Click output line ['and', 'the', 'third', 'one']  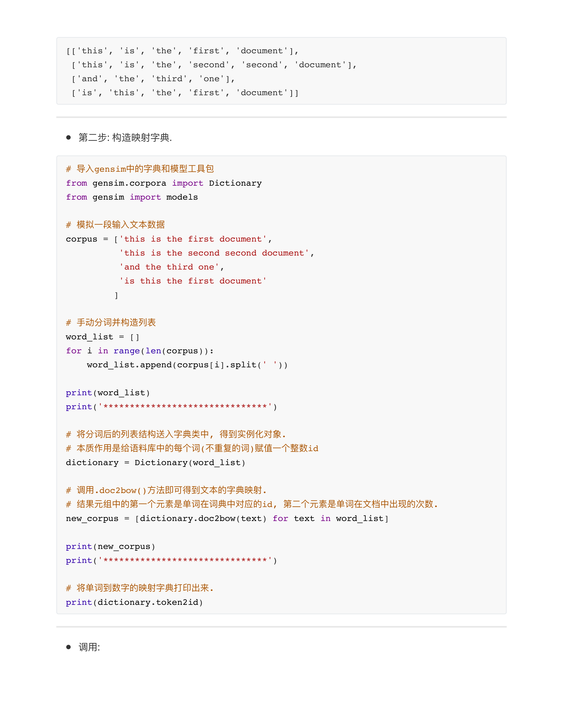(x=153, y=79)
